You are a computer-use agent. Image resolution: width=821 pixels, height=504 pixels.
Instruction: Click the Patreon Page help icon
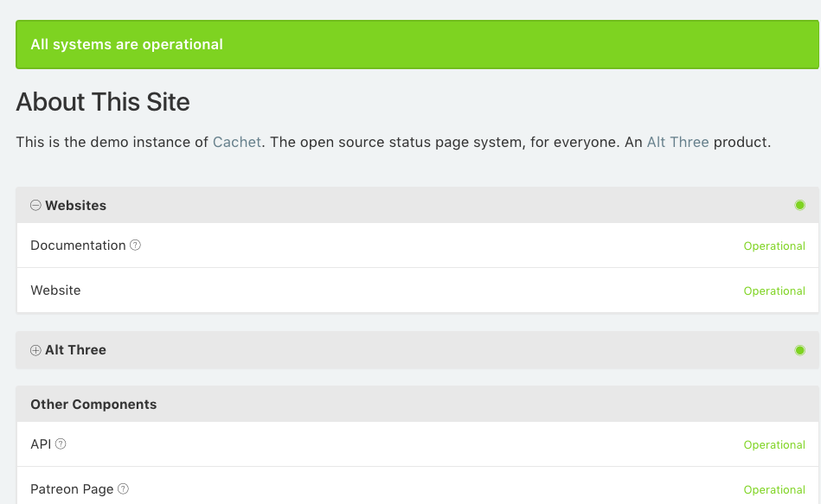[124, 489]
